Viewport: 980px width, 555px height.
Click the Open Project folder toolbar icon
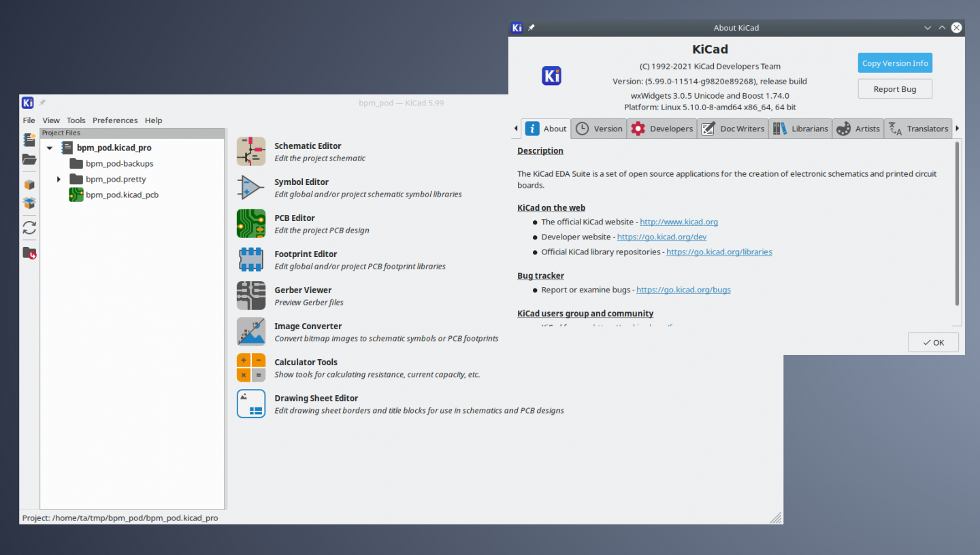point(29,160)
